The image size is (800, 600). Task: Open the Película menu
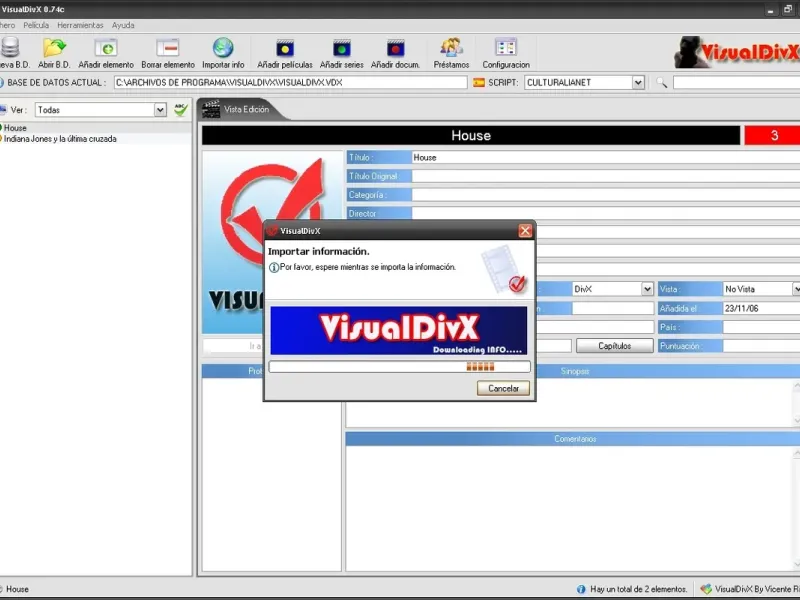click(x=36, y=25)
